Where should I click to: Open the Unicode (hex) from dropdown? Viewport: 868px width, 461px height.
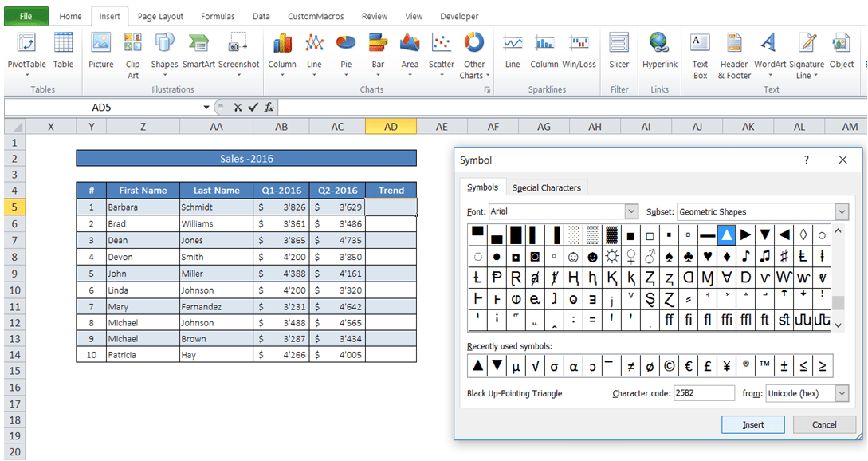(x=842, y=392)
